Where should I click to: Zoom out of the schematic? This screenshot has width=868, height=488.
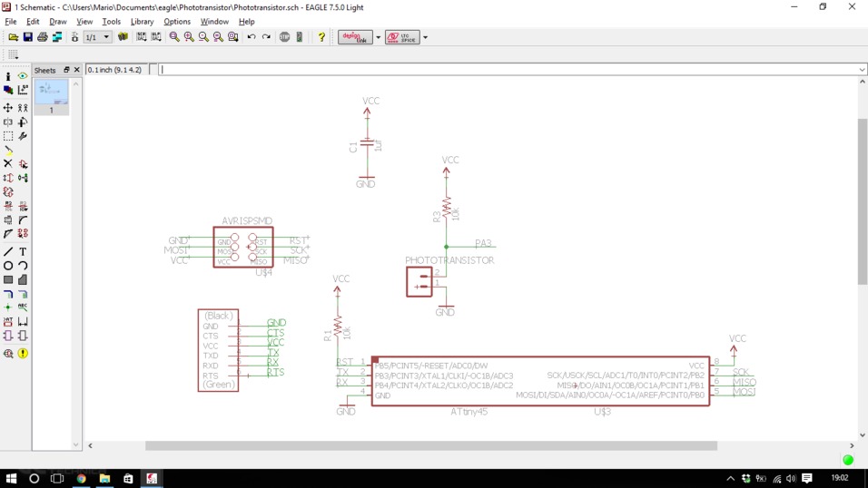tap(203, 37)
